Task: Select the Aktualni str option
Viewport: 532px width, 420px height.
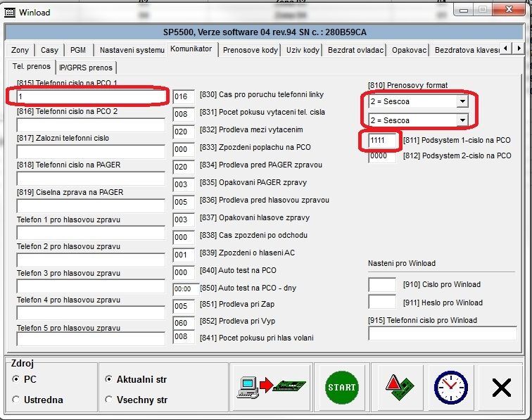Action: (108, 379)
